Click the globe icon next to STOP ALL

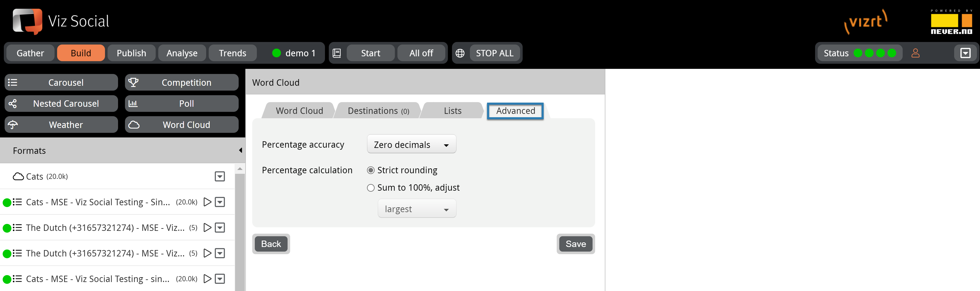tap(461, 53)
